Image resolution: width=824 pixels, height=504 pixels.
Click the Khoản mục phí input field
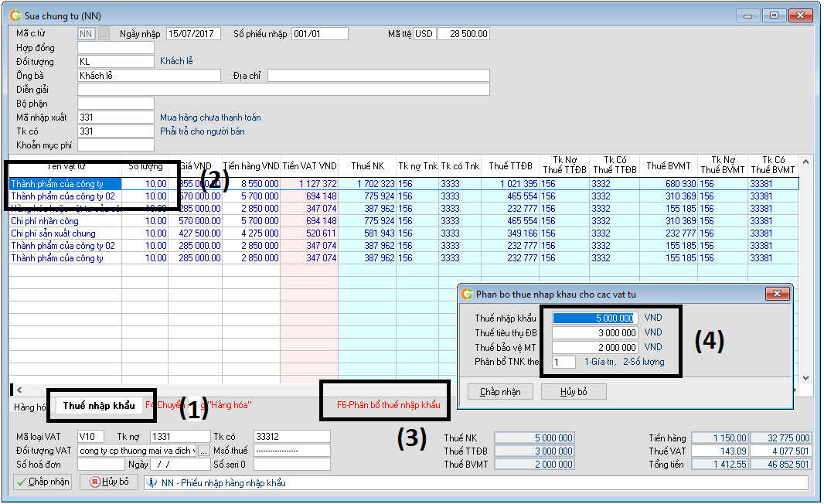pyautogui.click(x=116, y=145)
